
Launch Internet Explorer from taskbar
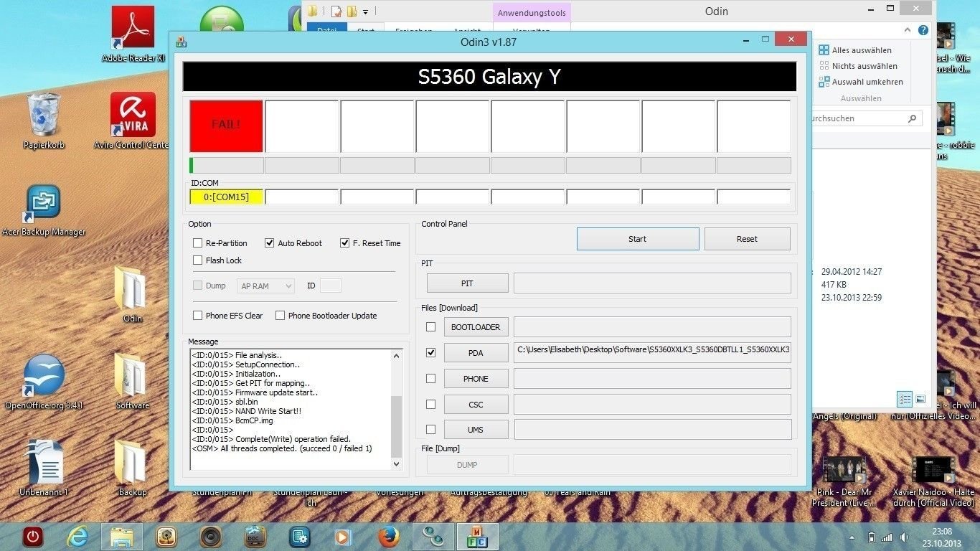pos(77,537)
